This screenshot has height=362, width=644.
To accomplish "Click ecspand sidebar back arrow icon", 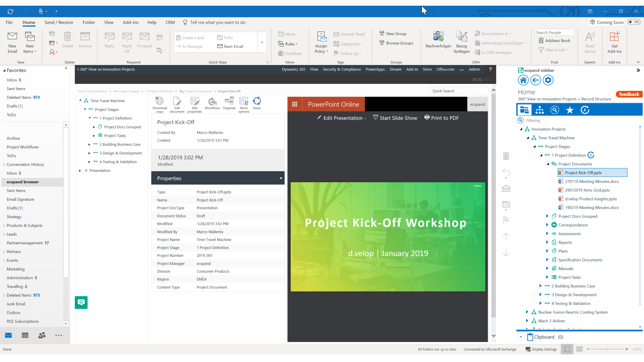I will pyautogui.click(x=536, y=80).
